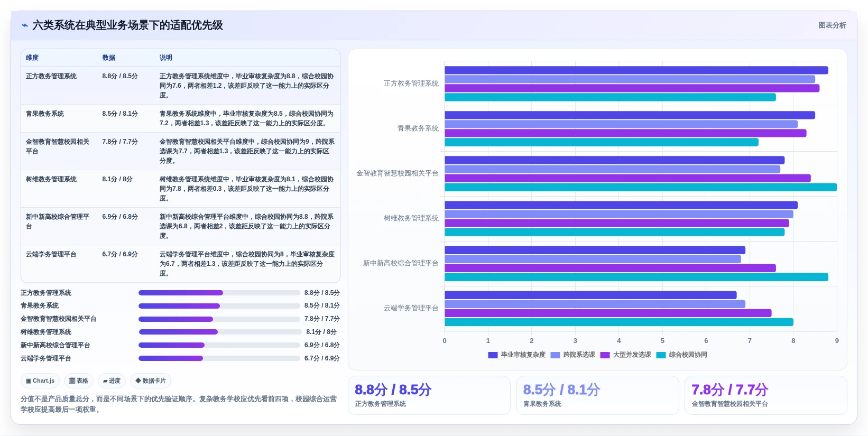Image resolution: width=868 pixels, height=436 pixels.
Task: Click table row 金智教育智慧校园相关平台
Action: (180, 151)
